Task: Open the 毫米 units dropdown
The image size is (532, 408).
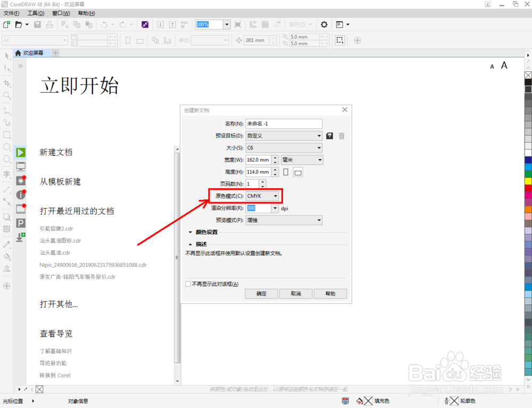Action: point(302,160)
